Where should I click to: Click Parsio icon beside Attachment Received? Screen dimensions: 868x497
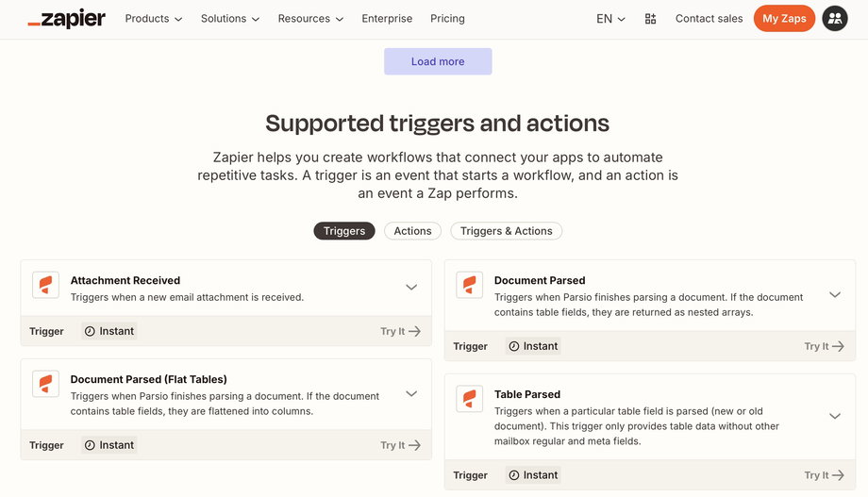pyautogui.click(x=45, y=286)
